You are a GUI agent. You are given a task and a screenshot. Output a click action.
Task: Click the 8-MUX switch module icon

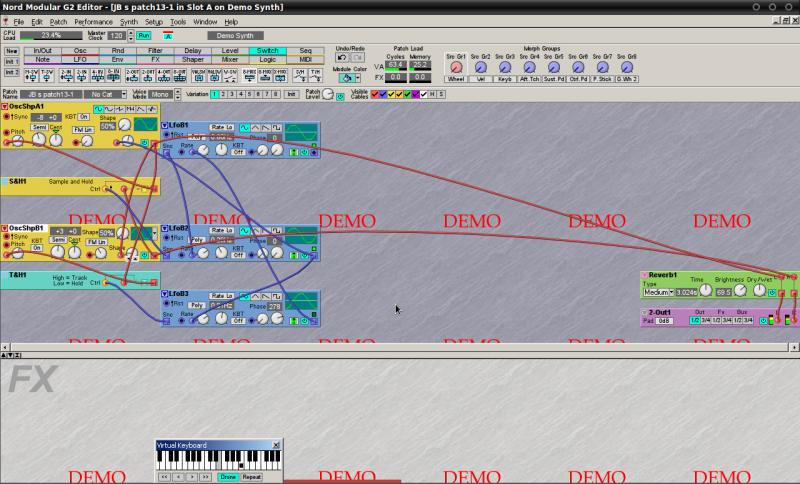coord(249,75)
